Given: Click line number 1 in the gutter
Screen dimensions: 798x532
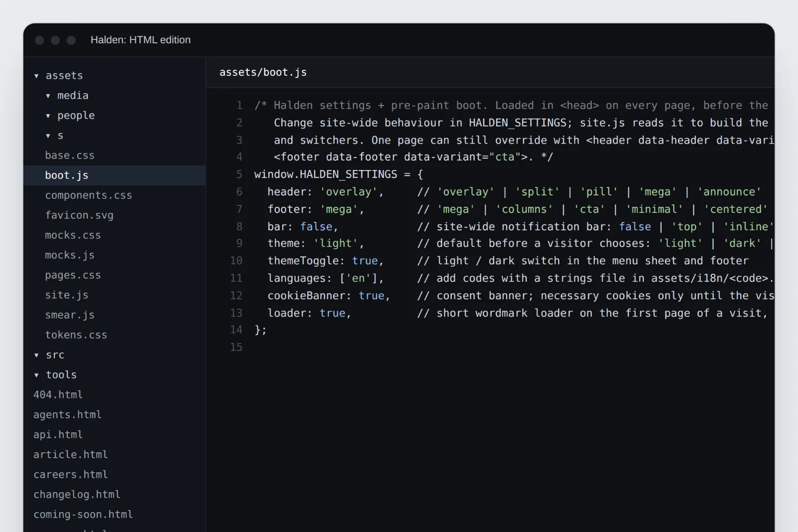Looking at the screenshot, I should click(239, 106).
